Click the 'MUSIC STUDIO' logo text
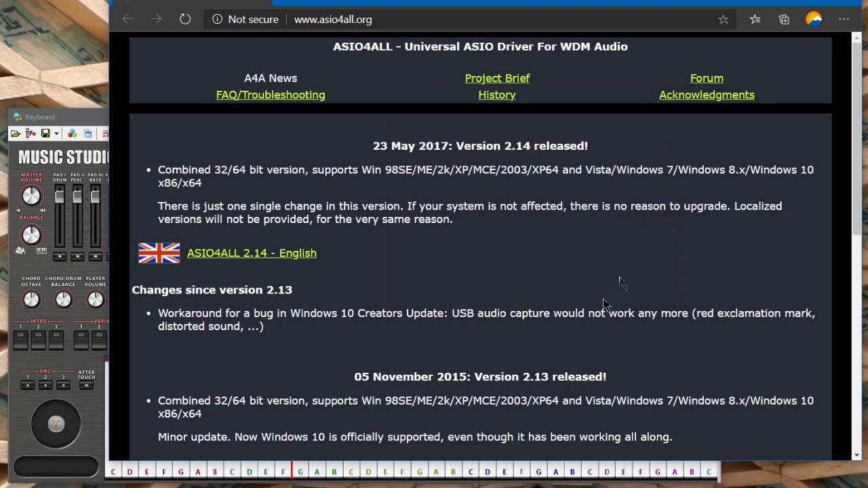The image size is (868, 488). pos(63,157)
